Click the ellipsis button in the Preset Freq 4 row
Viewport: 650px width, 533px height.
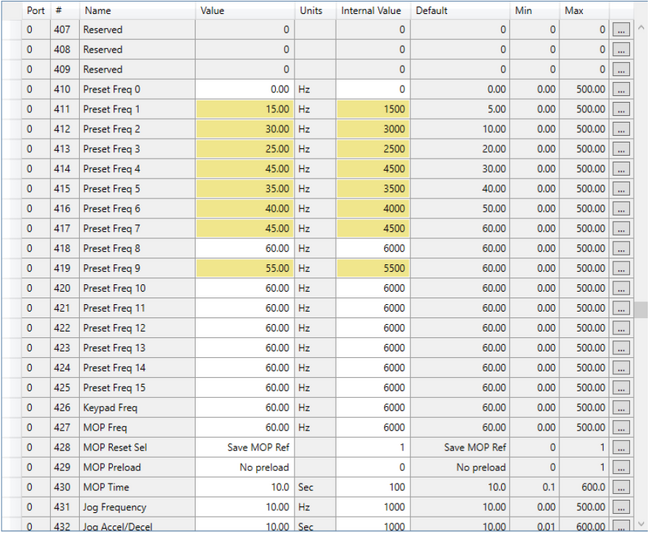click(621, 169)
